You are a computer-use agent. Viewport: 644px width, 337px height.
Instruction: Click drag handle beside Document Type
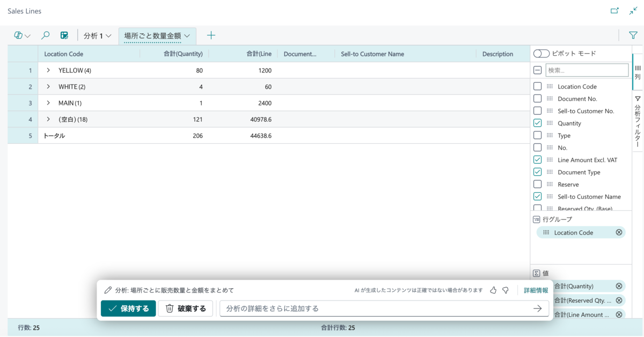click(550, 172)
